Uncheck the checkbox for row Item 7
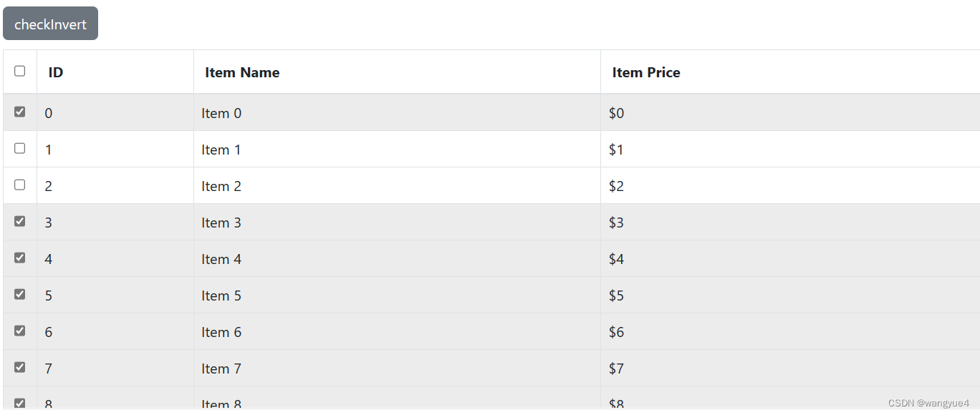Viewport: 980px width, 415px height. 19,367
